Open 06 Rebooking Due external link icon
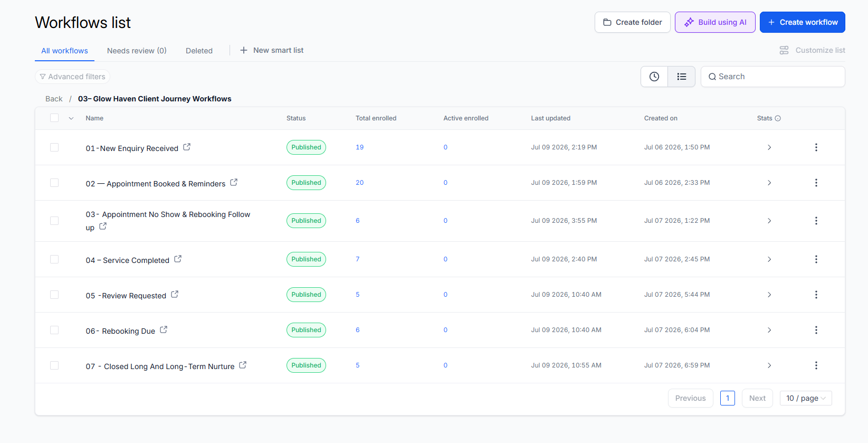 coord(164,330)
